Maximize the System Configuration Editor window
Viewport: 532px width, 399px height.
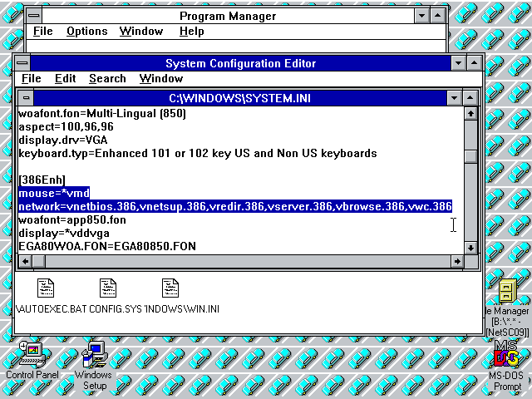(x=474, y=63)
